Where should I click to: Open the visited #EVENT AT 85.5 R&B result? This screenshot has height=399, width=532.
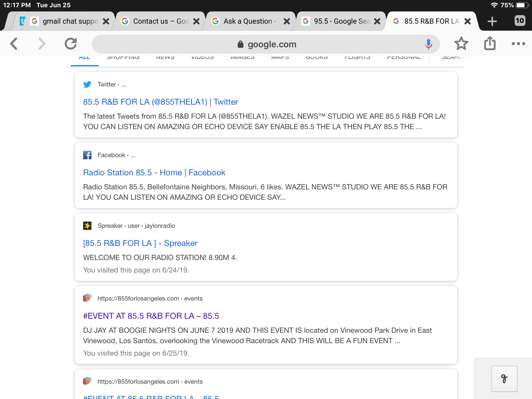[x=151, y=316]
